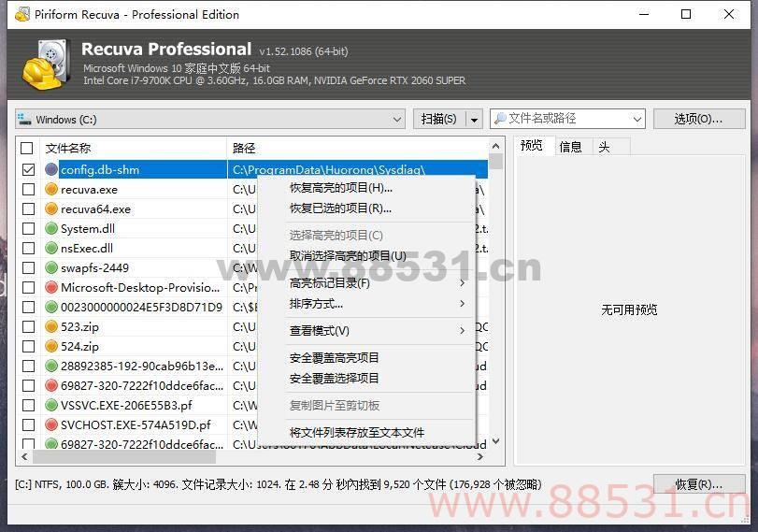Open the scan button dropdown arrow
This screenshot has height=532, width=758.
[x=474, y=120]
